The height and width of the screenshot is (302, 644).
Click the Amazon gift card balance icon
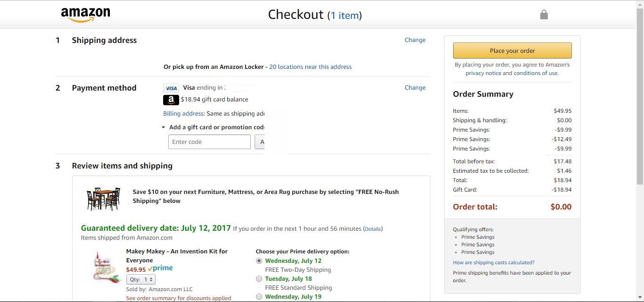(x=171, y=100)
